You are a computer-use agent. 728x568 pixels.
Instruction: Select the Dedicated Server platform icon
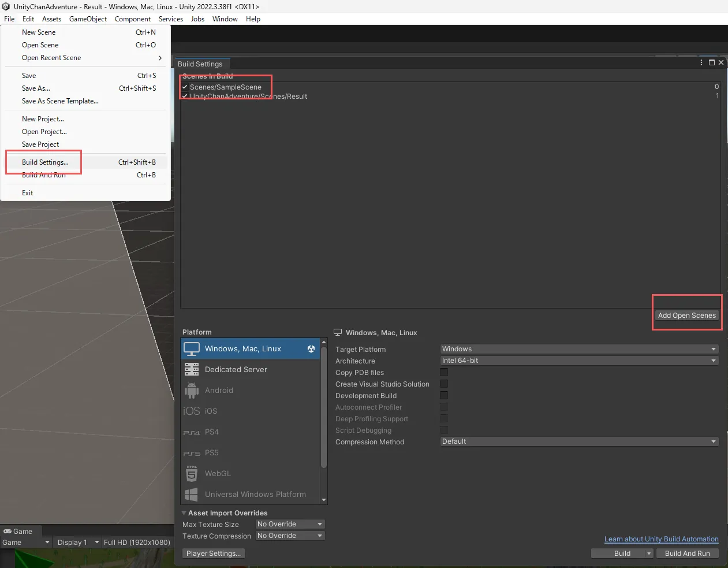[192, 370]
